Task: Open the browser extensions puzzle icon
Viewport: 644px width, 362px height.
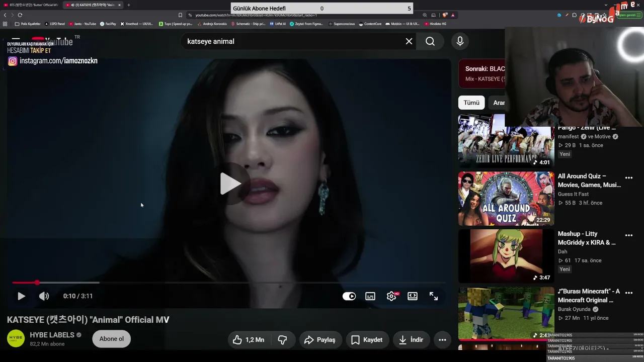Action: pos(574,15)
